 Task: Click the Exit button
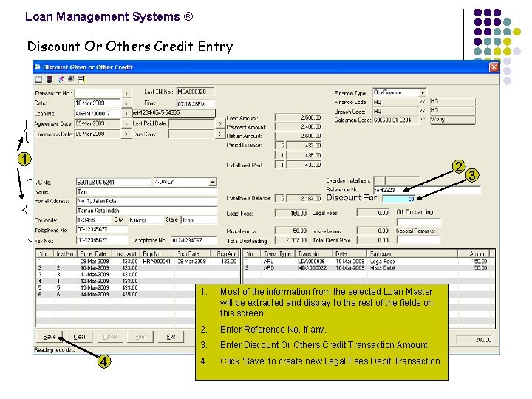pos(171,337)
